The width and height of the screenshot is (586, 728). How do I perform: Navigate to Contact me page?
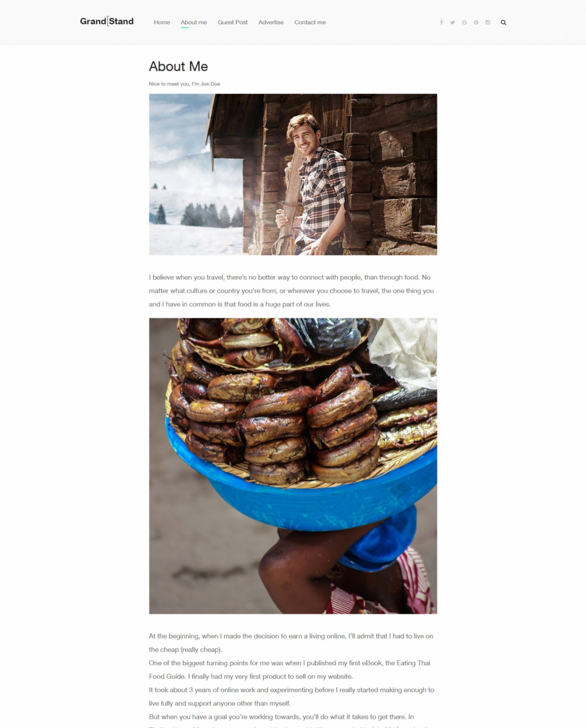coord(310,22)
